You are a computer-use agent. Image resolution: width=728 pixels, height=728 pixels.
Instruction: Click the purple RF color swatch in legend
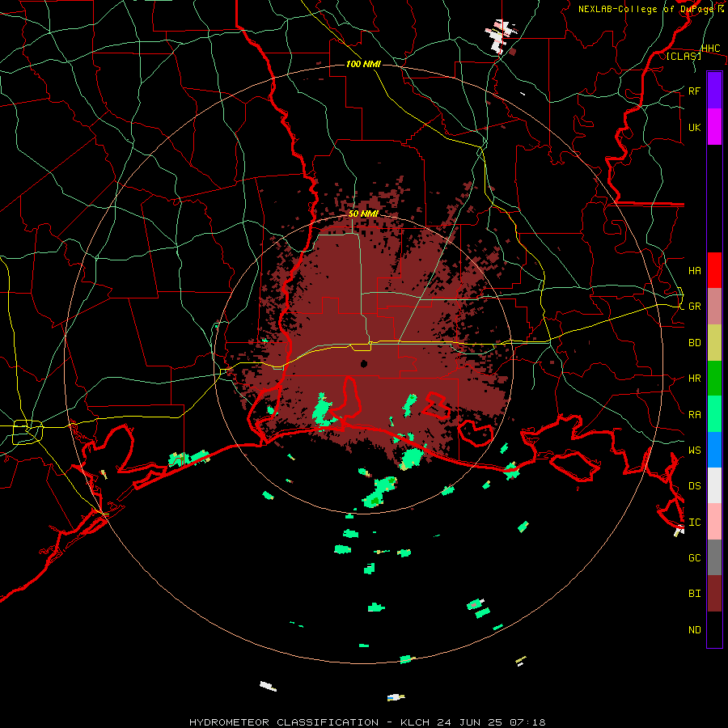click(714, 90)
